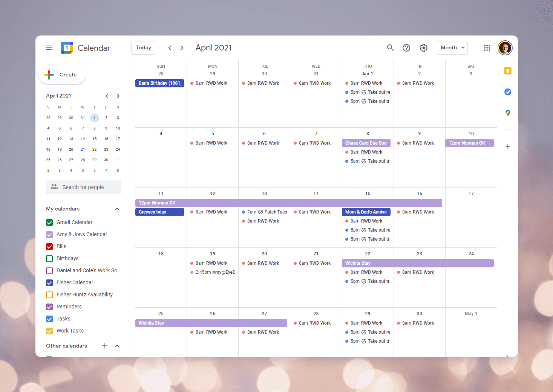Open the Wichita Stay event
The height and width of the screenshot is (392, 553).
pyautogui.click(x=415, y=263)
